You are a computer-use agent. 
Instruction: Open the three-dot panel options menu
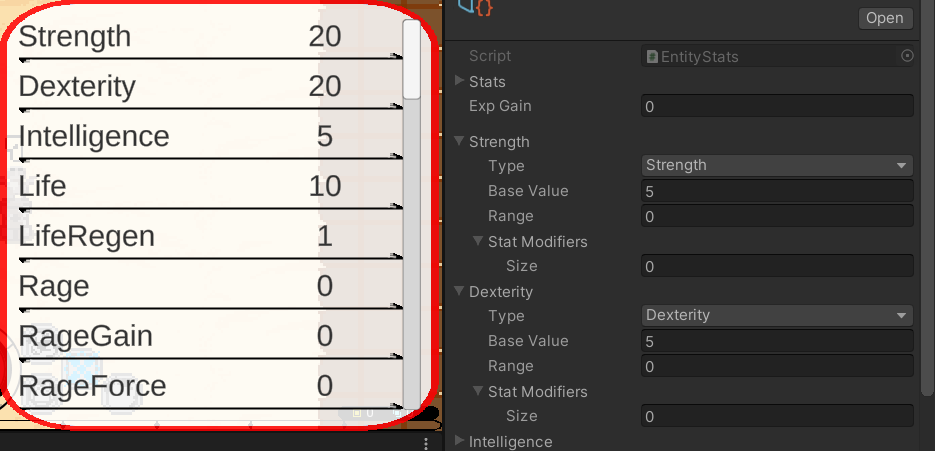click(x=426, y=443)
